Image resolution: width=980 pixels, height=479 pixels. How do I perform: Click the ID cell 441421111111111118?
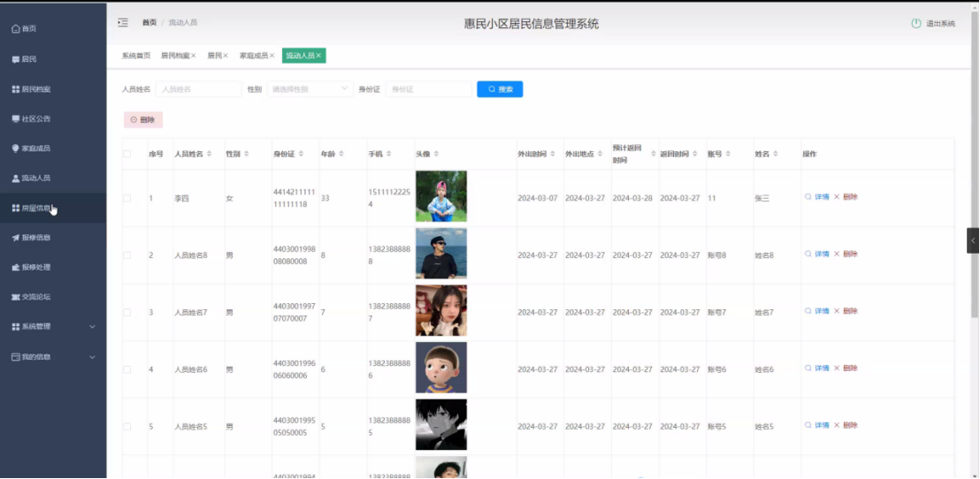[294, 198]
